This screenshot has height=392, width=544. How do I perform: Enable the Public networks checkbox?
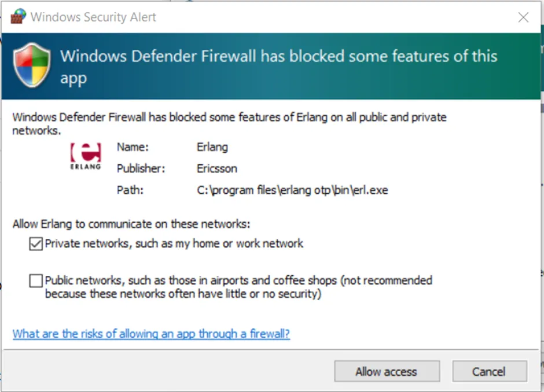36,281
